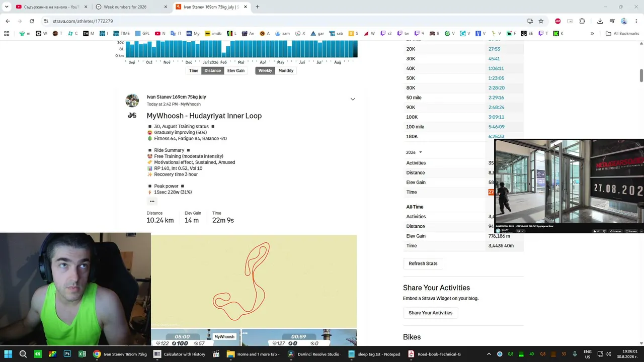Open the gar bookmark

pyautogui.click(x=317, y=34)
